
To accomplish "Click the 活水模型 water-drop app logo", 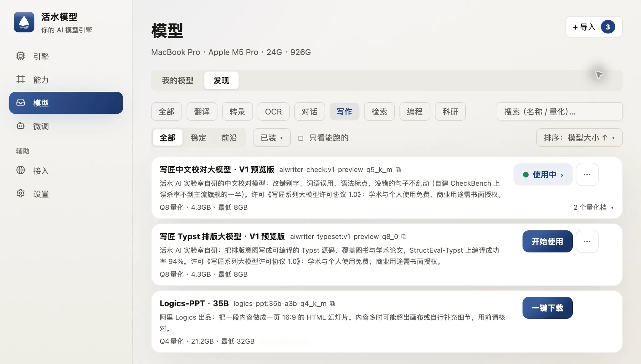I will (x=24, y=22).
